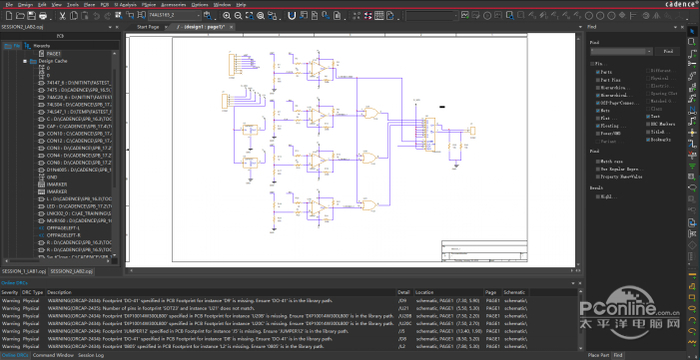The height and width of the screenshot is (360, 700).
Task: Open the Place menu
Action: coord(89,4)
